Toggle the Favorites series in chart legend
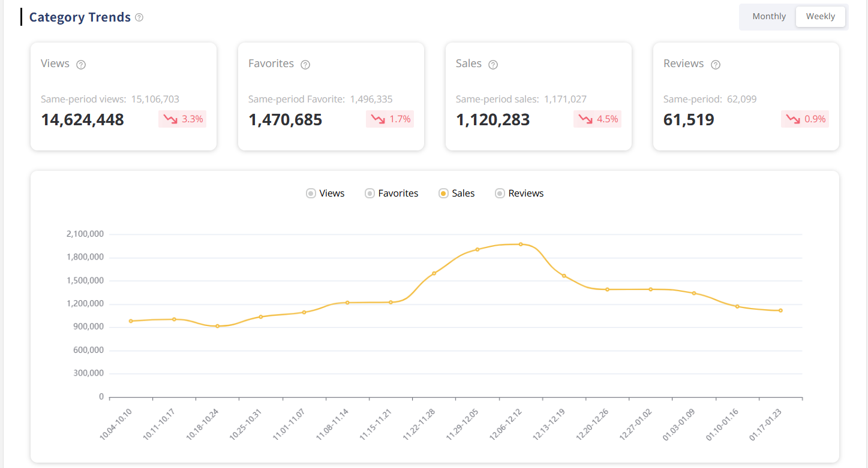This screenshot has height=468, width=868. click(x=392, y=194)
